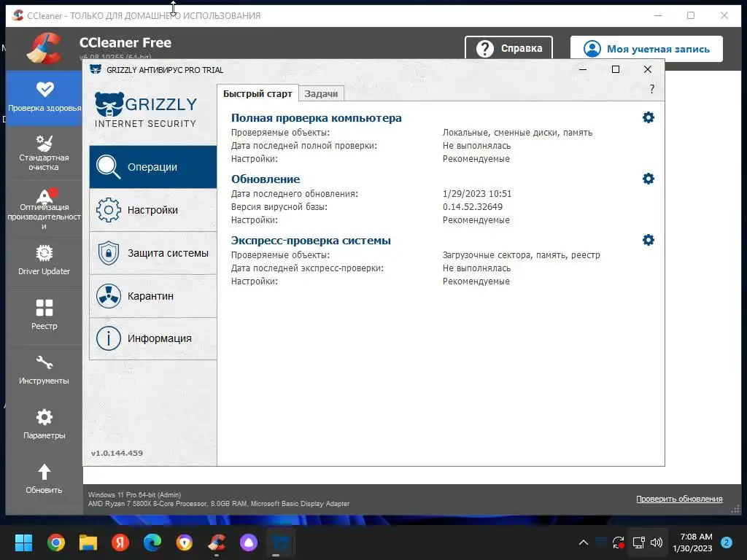
Task: Open Microsoft Edge from taskbar
Action: point(152,542)
